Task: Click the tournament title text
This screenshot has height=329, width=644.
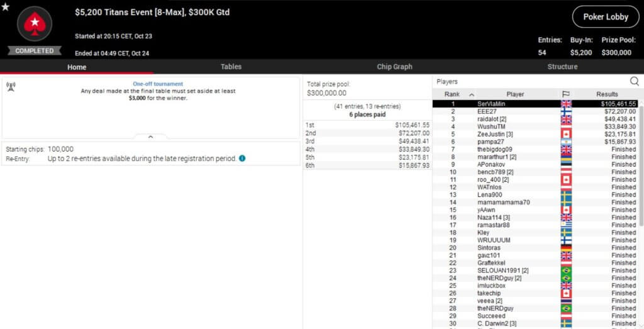Action: [152, 13]
